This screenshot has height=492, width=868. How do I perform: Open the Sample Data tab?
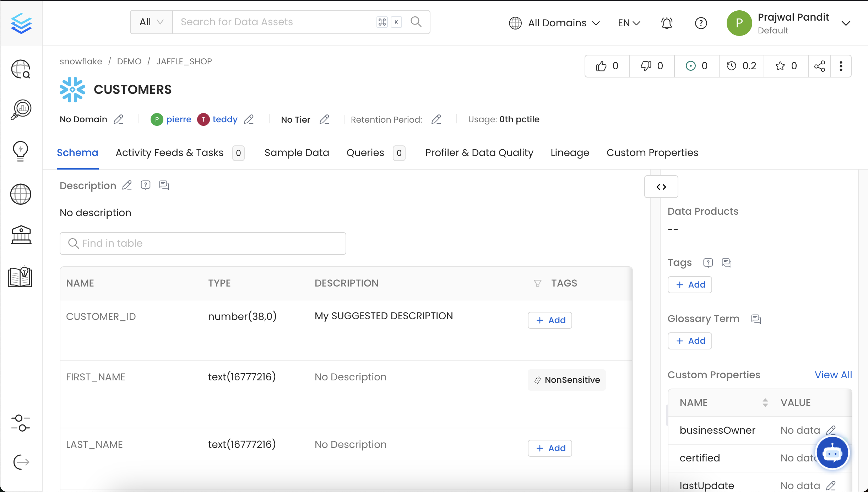[x=297, y=153]
